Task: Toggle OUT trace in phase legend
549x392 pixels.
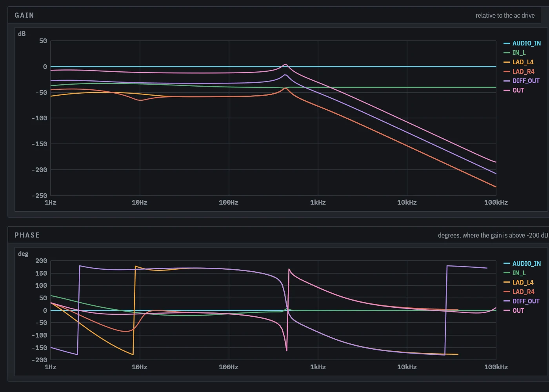Action: 514,310
